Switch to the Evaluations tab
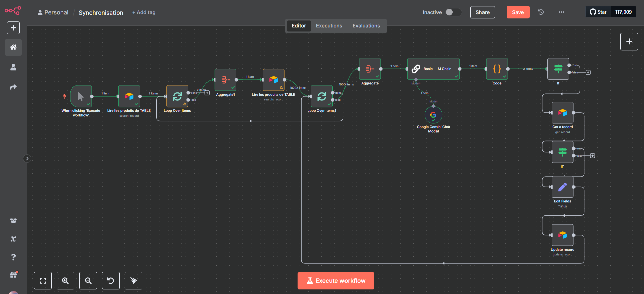Image resolution: width=644 pixels, height=294 pixels. tap(366, 26)
